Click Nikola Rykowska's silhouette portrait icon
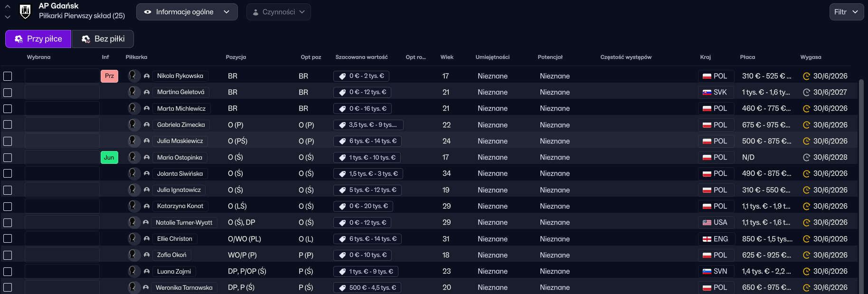The width and height of the screenshot is (868, 294). click(x=133, y=76)
